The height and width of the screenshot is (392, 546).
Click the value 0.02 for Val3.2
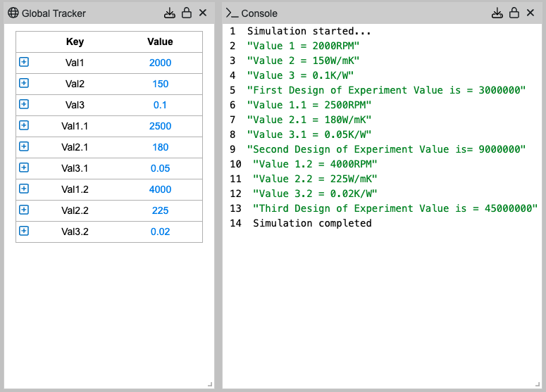point(160,232)
